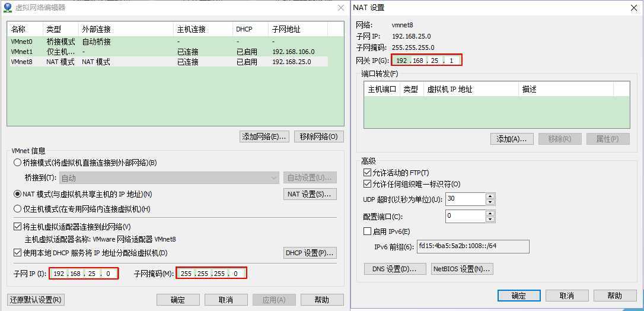Click 帮助 in the network editor window
The width and height of the screenshot is (644, 311).
[x=322, y=300]
